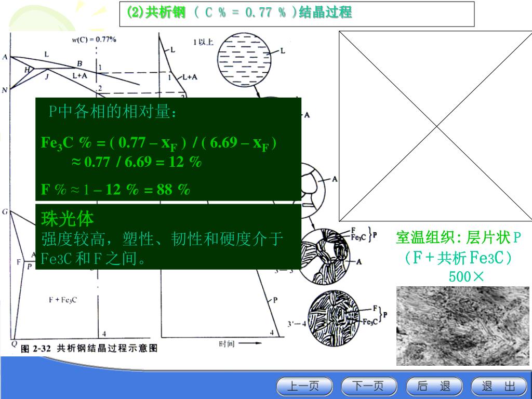This screenshot has width=532, height=399.
Task: Select the L+A label in phase diagram
Action: coord(79,76)
